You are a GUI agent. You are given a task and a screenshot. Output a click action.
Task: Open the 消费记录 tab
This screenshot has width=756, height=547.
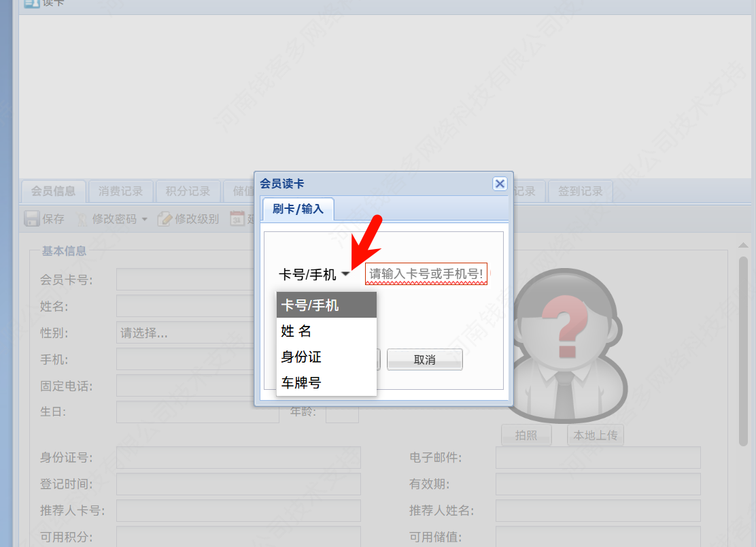point(120,191)
